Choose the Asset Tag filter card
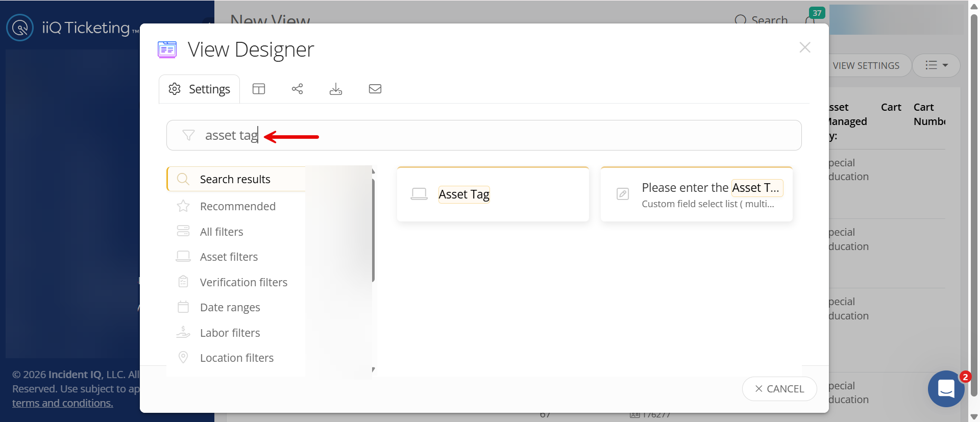 pos(493,194)
